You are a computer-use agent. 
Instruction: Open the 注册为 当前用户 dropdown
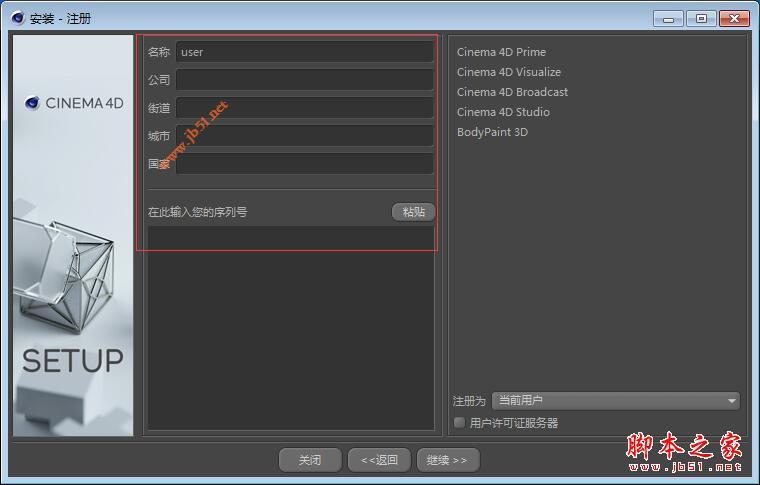pos(616,401)
